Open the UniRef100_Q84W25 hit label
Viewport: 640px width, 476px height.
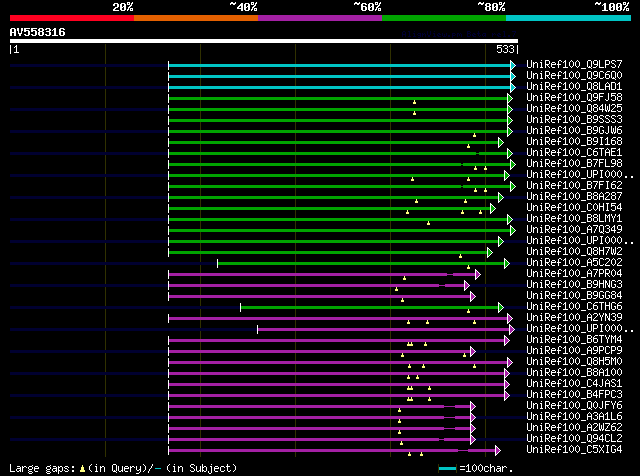(574, 109)
